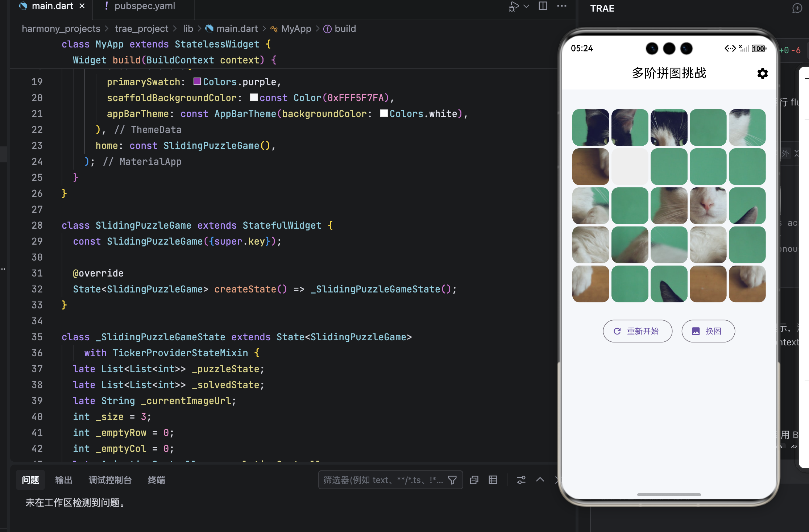Open the puzzle app settings gear
809x532 pixels.
pyautogui.click(x=762, y=74)
